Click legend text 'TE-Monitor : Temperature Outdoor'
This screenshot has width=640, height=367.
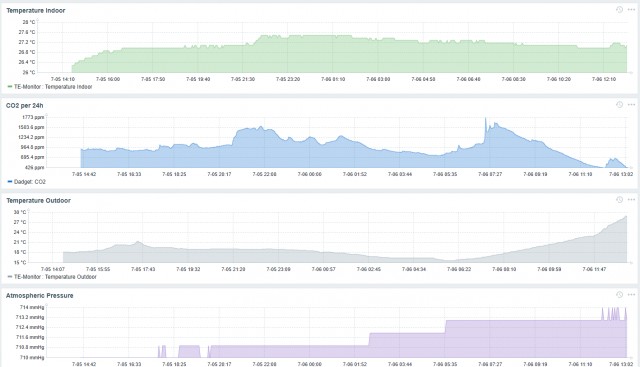coord(55,277)
